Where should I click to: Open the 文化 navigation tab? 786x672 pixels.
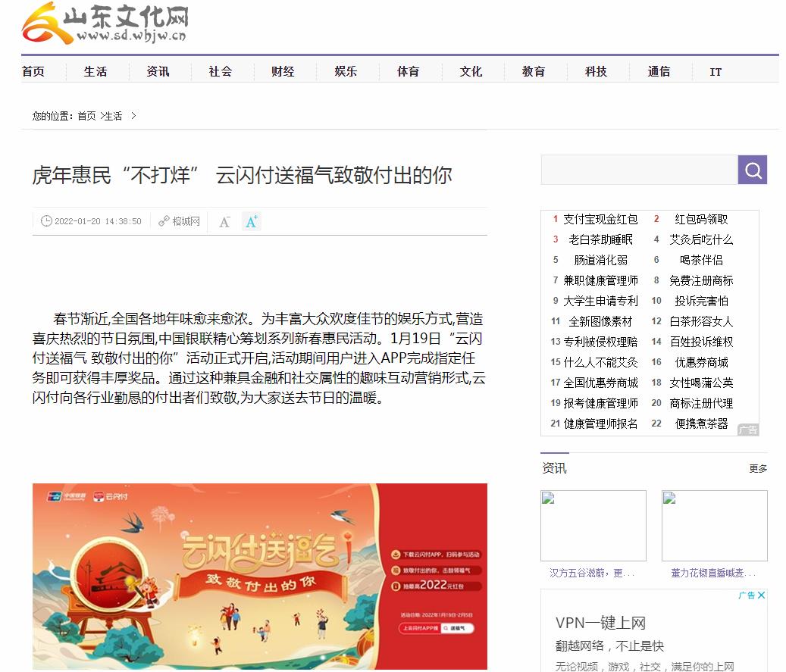[471, 72]
